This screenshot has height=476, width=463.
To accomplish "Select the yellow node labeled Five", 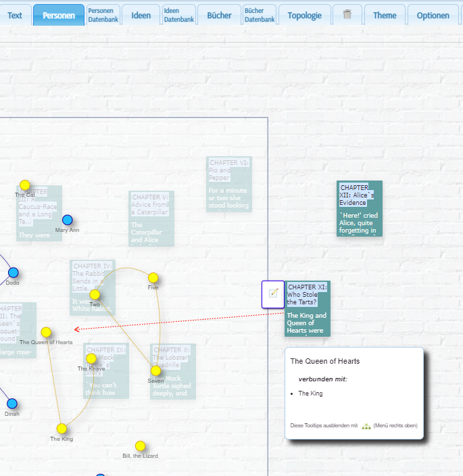I will pos(153,278).
